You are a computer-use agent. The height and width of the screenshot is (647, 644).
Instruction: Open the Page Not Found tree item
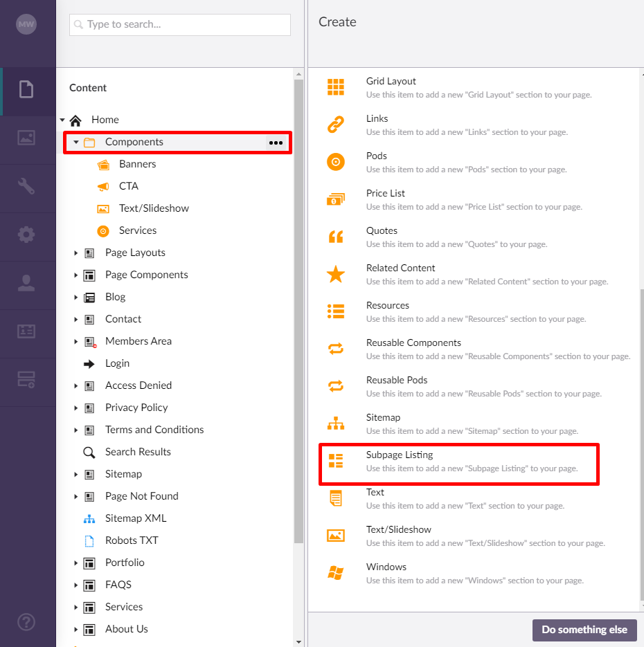pos(141,496)
